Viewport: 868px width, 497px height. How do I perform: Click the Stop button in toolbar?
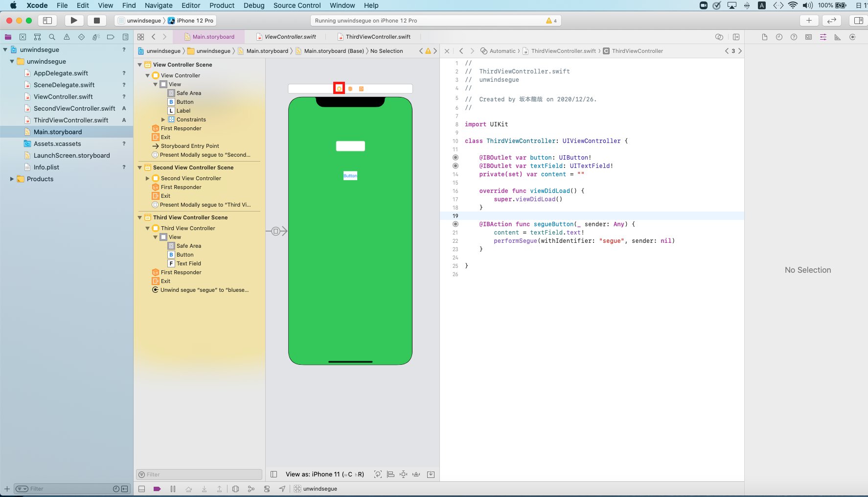coord(96,21)
